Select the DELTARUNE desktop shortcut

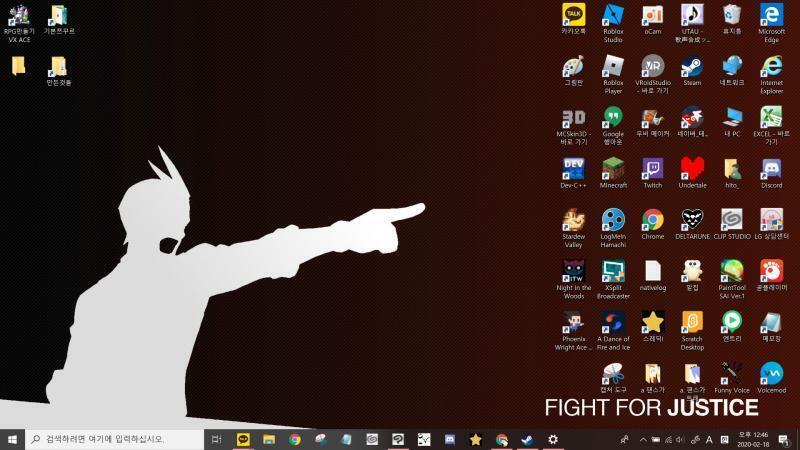point(692,224)
